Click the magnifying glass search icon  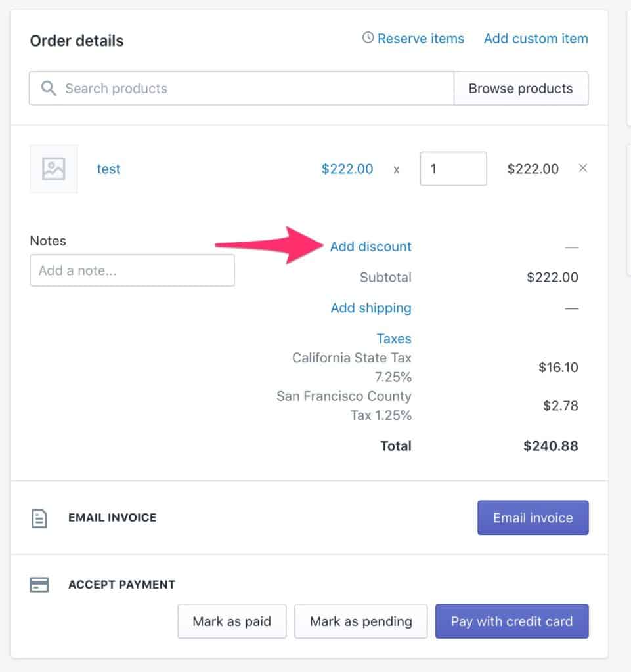tap(49, 89)
